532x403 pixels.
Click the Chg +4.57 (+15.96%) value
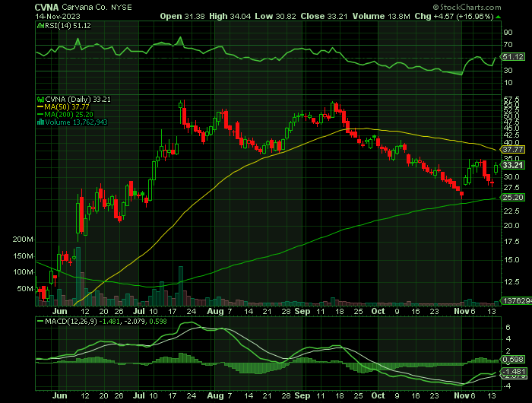click(x=454, y=16)
